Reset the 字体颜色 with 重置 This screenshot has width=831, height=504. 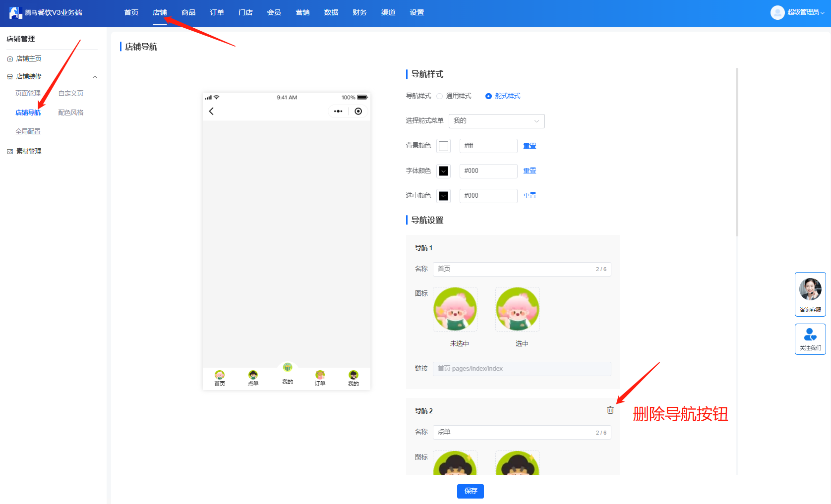[530, 170]
